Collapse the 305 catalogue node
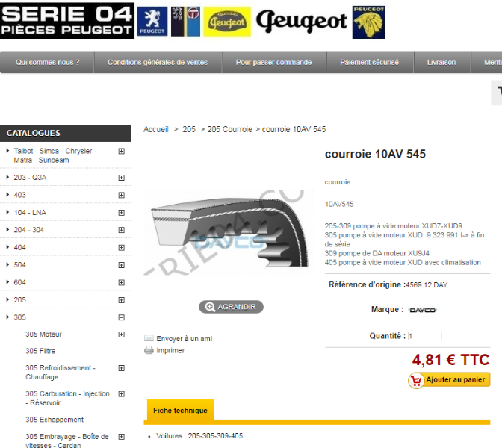This screenshot has height=448, width=502. [x=121, y=317]
